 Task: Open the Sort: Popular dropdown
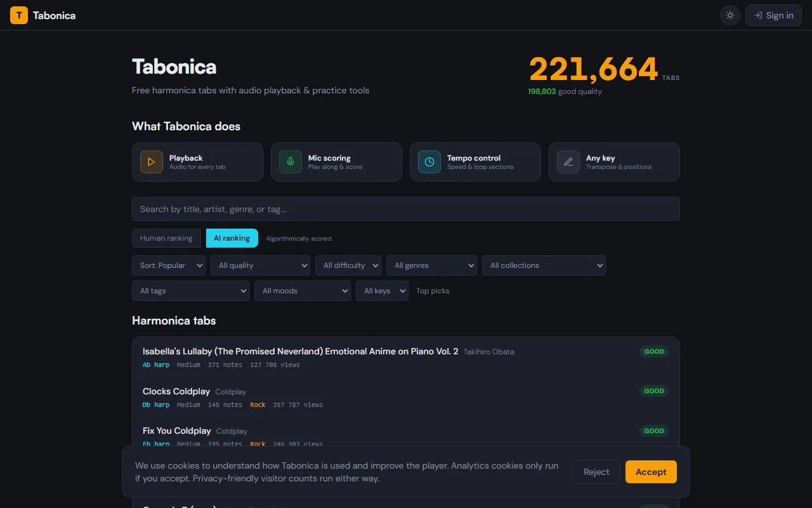(x=169, y=265)
